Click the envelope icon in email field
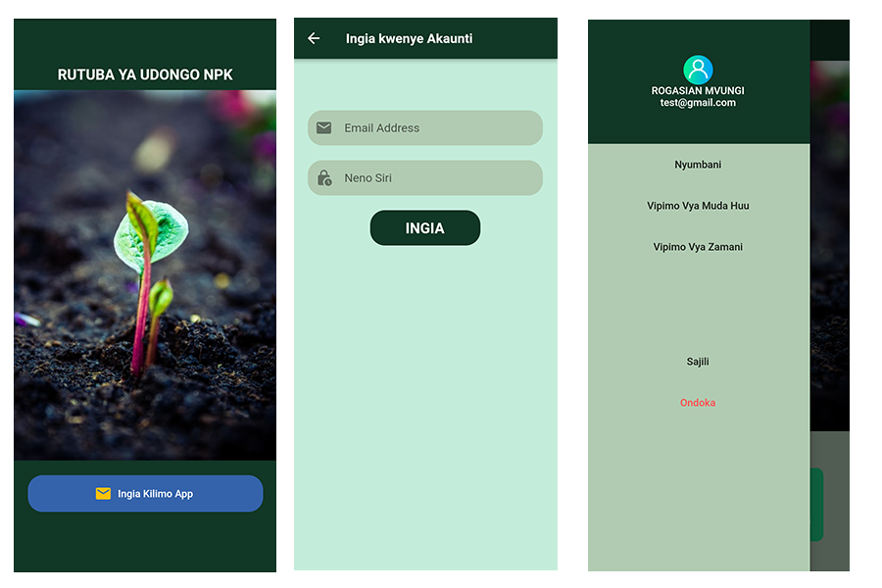 (324, 127)
